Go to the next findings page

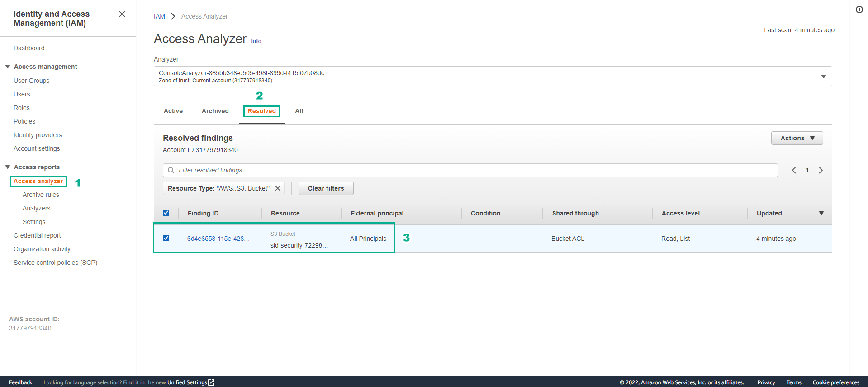pos(821,170)
